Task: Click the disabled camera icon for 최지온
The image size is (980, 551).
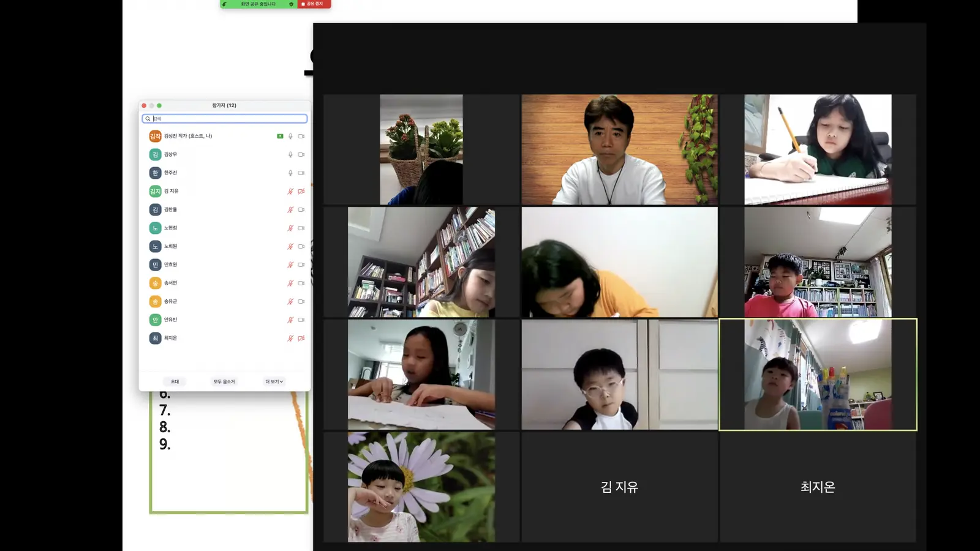Action: coord(301,338)
